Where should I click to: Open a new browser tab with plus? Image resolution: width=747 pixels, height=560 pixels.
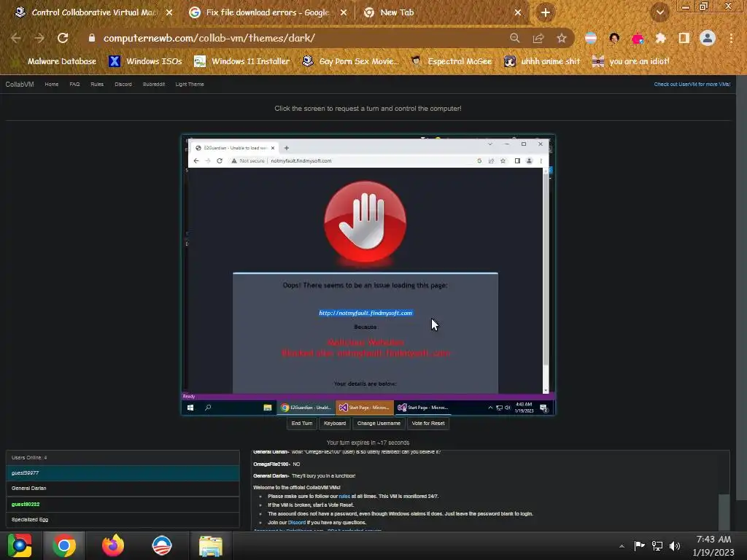pyautogui.click(x=546, y=12)
